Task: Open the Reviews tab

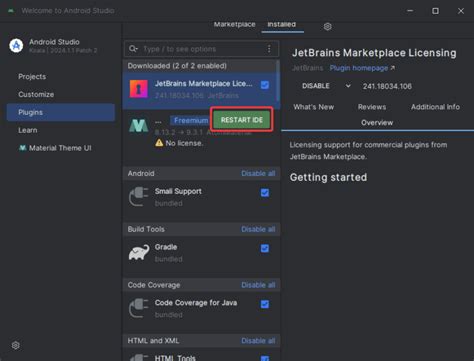Action: pyautogui.click(x=372, y=107)
